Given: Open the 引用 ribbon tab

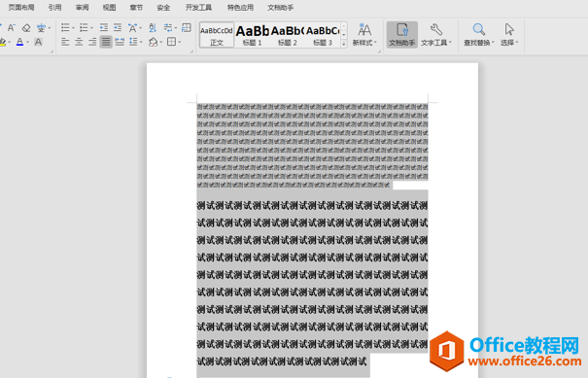Looking at the screenshot, I should (x=54, y=8).
